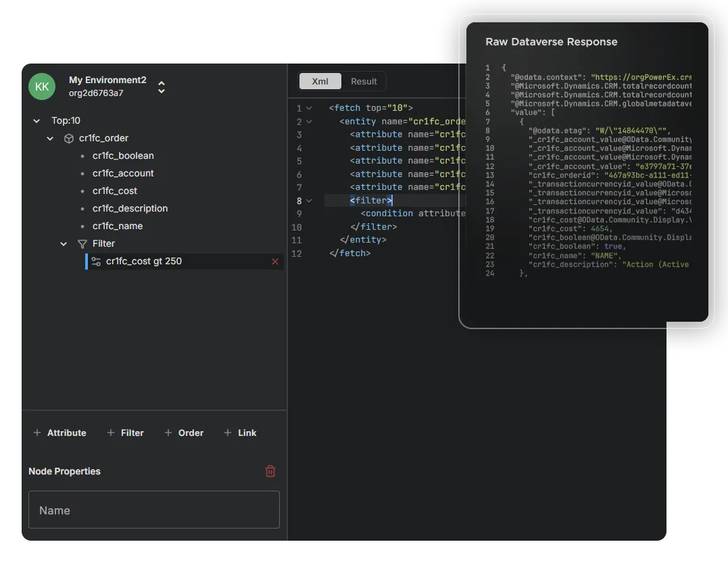Click the plus icon on the Link button
The height and width of the screenshot is (563, 728).
(228, 433)
